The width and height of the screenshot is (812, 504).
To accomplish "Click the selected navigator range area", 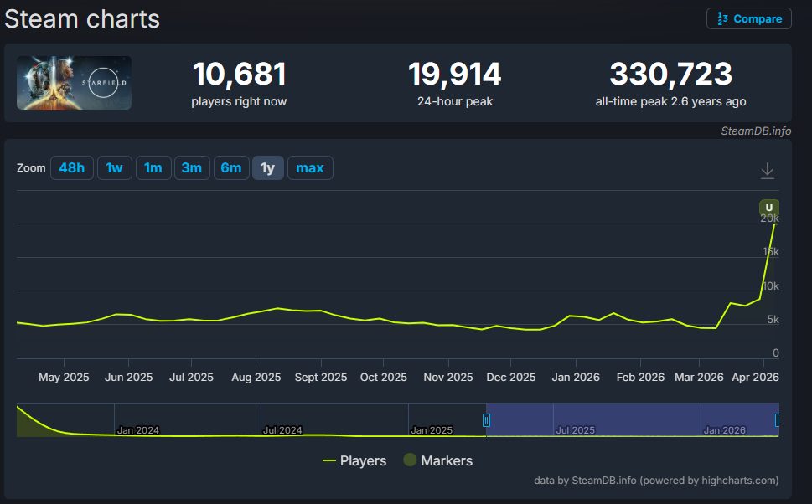I will pyautogui.click(x=633, y=419).
